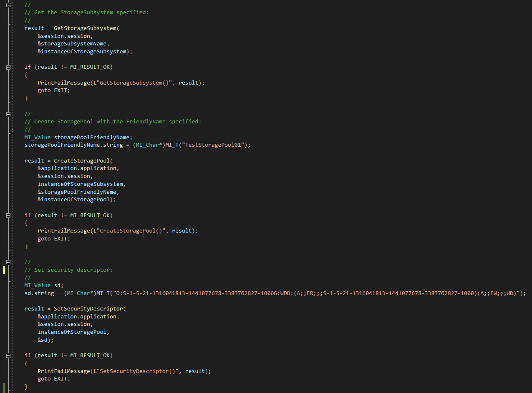Collapse the Set security descriptor comment block
The width and height of the screenshot is (532, 393).
click(x=8, y=262)
